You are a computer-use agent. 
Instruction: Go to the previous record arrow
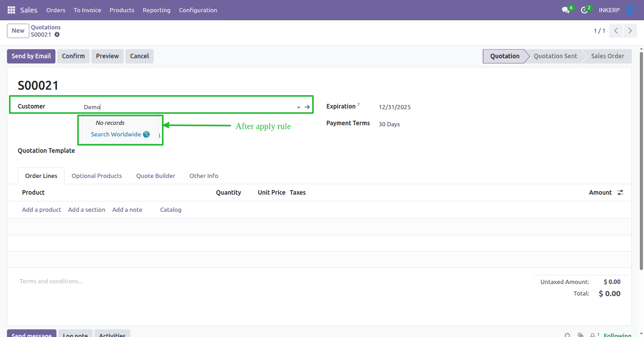click(x=616, y=31)
